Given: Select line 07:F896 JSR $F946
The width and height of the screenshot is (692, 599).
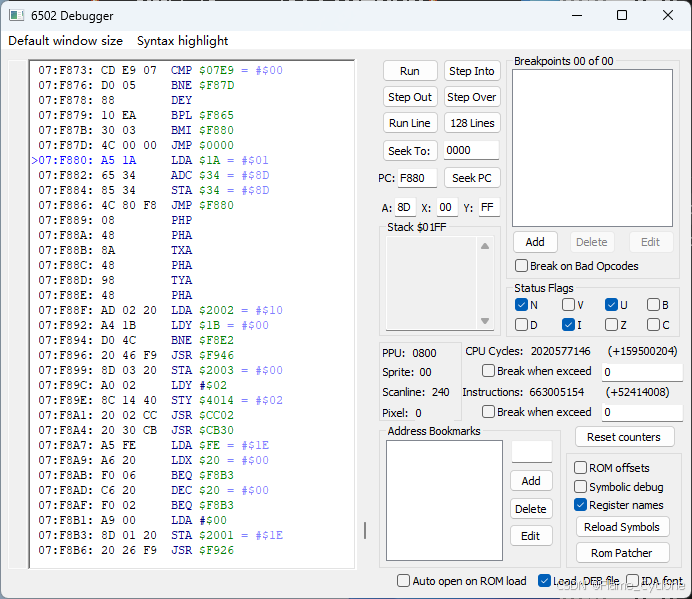Looking at the screenshot, I should [136, 355].
